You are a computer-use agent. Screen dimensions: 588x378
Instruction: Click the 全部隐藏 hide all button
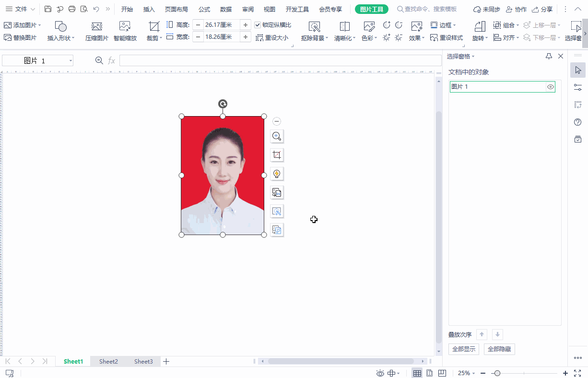click(499, 349)
